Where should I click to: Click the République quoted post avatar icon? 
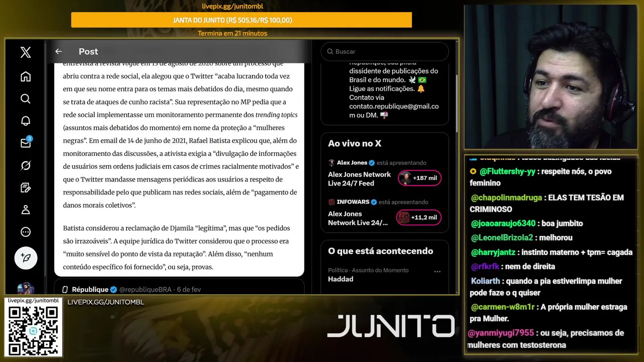(65, 290)
